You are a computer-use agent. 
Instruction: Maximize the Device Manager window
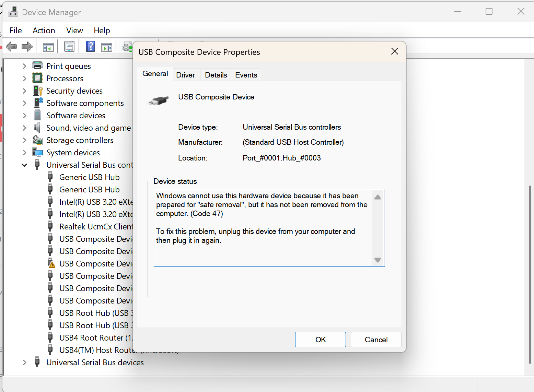click(x=489, y=11)
